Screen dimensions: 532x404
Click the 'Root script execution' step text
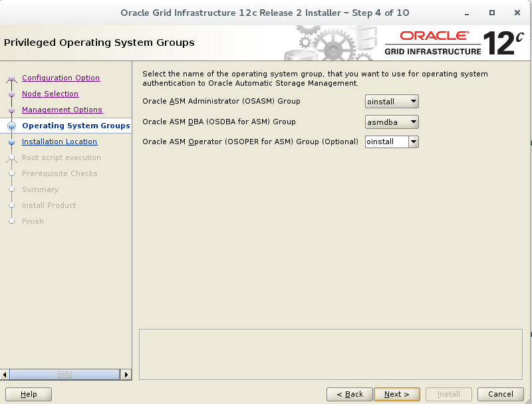point(61,157)
